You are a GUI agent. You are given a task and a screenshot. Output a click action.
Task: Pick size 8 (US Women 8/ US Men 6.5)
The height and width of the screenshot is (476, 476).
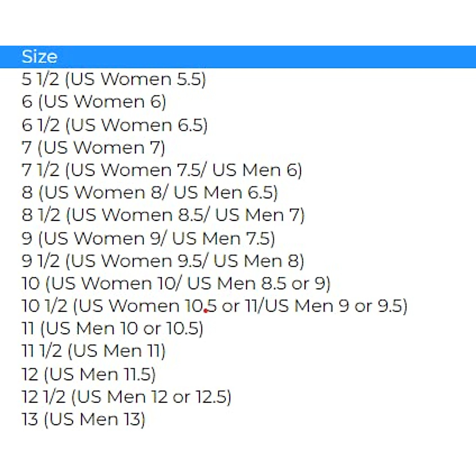tap(150, 193)
